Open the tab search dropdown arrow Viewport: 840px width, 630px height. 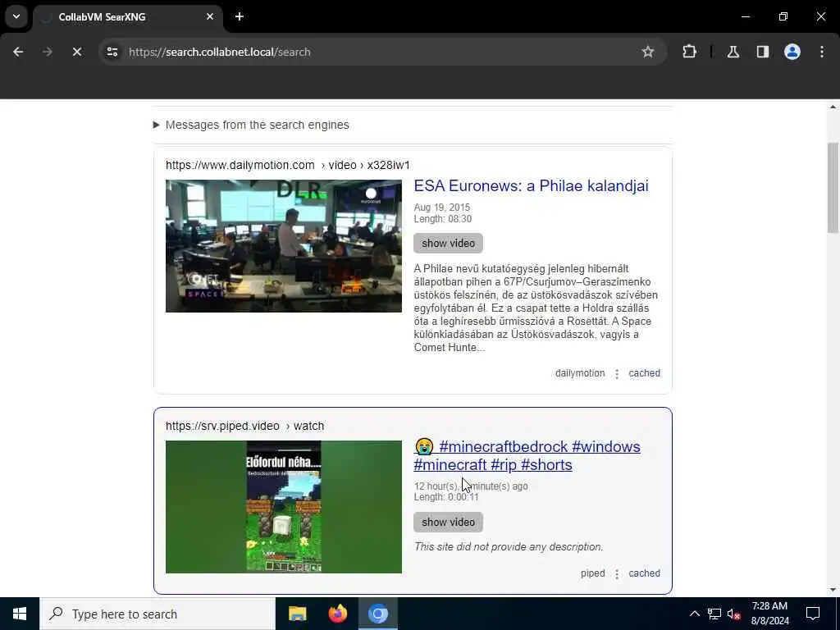(16, 16)
